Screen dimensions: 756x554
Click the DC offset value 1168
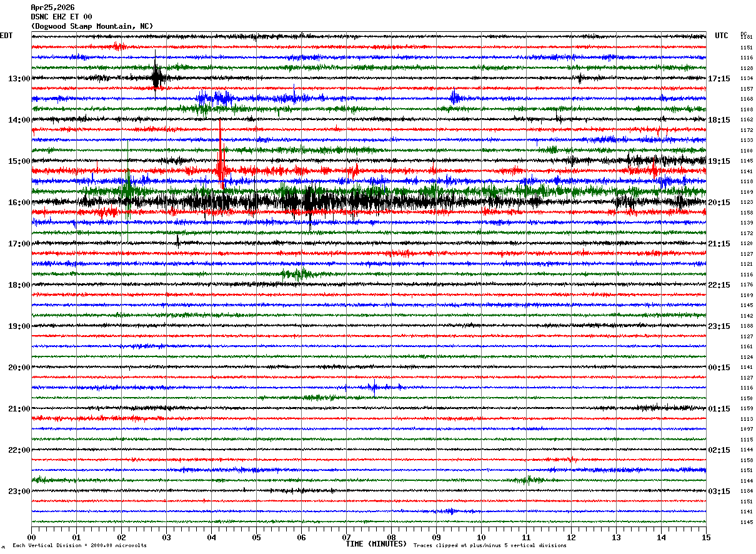point(746,99)
